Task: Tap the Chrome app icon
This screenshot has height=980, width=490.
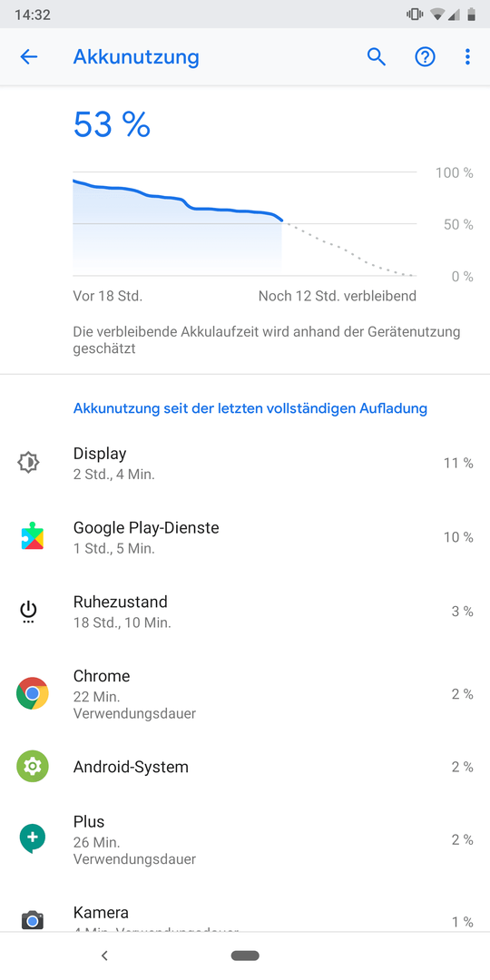Action: click(x=32, y=693)
